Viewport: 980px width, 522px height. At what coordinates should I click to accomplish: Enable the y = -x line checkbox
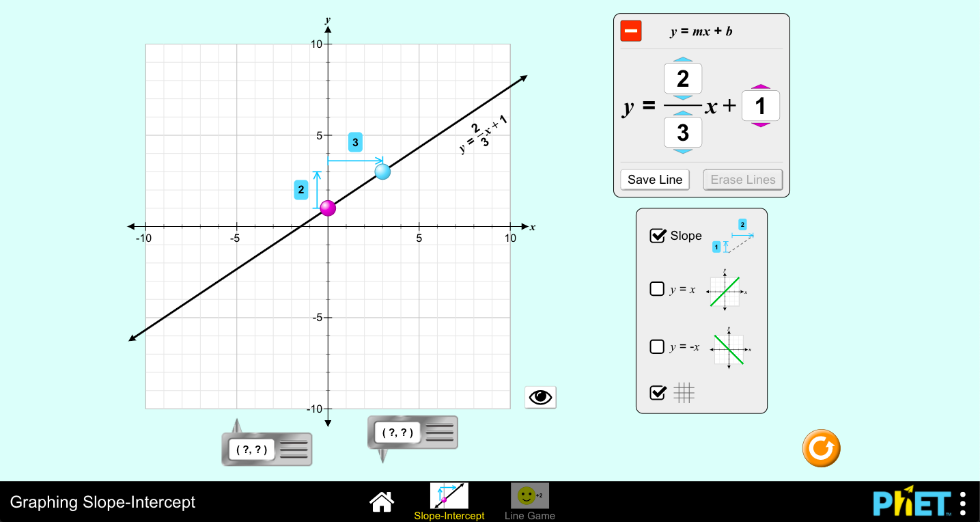click(x=658, y=346)
